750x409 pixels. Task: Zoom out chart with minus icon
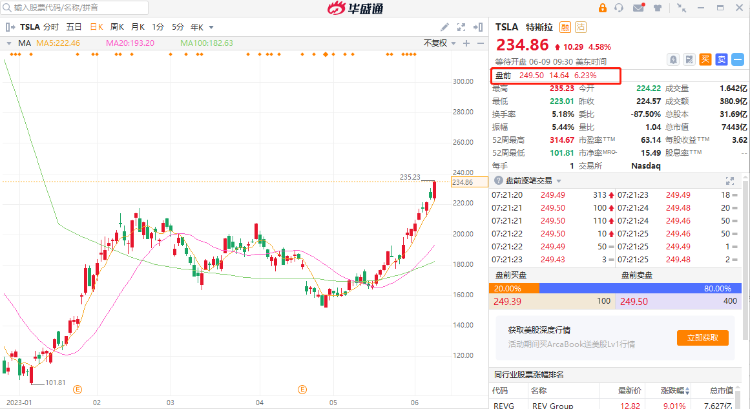[x=480, y=44]
